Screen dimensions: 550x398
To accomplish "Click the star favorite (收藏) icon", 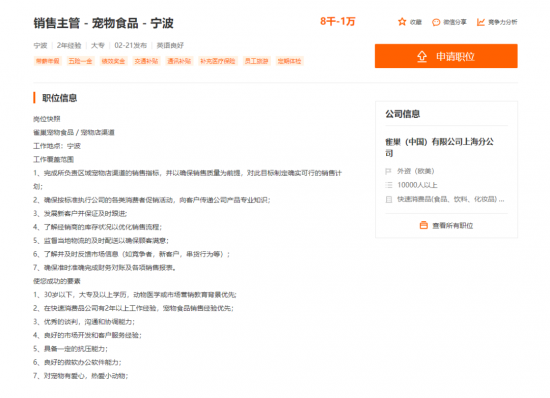I will tap(402, 22).
